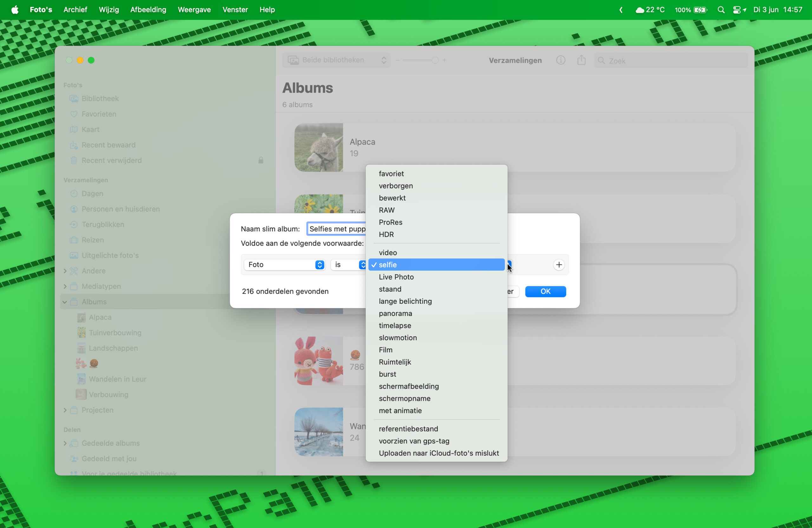Click the smart album name field
Image resolution: width=812 pixels, height=528 pixels.
(x=337, y=229)
